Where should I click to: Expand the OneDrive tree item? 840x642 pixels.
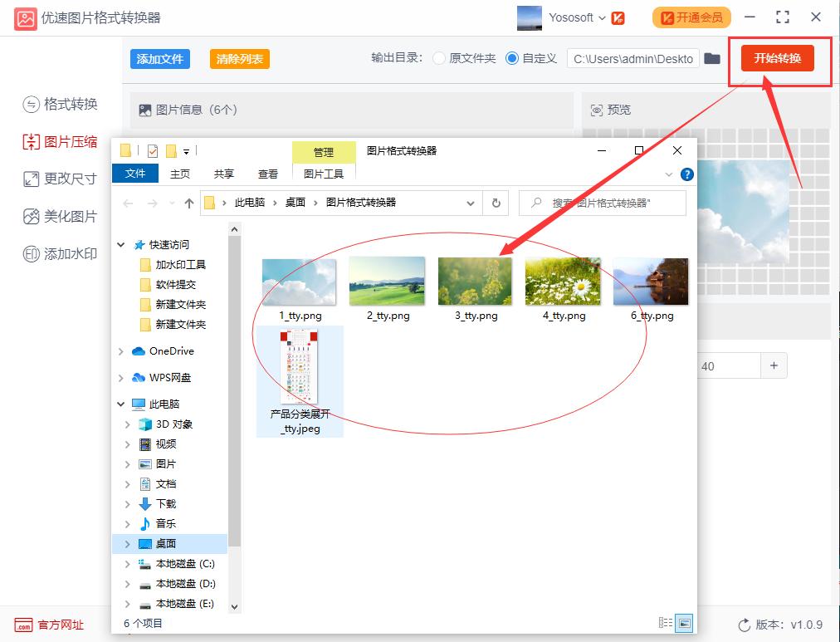click(x=120, y=351)
